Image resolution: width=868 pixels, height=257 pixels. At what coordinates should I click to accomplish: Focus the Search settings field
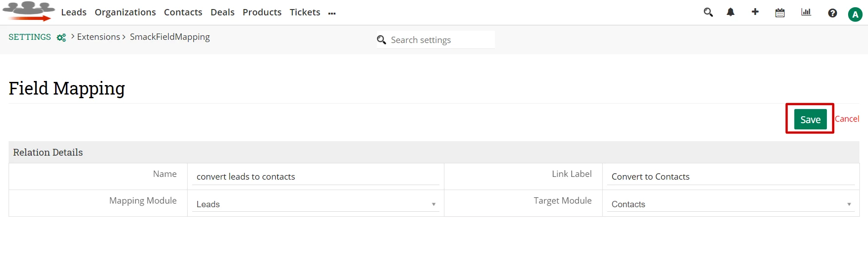pyautogui.click(x=441, y=40)
